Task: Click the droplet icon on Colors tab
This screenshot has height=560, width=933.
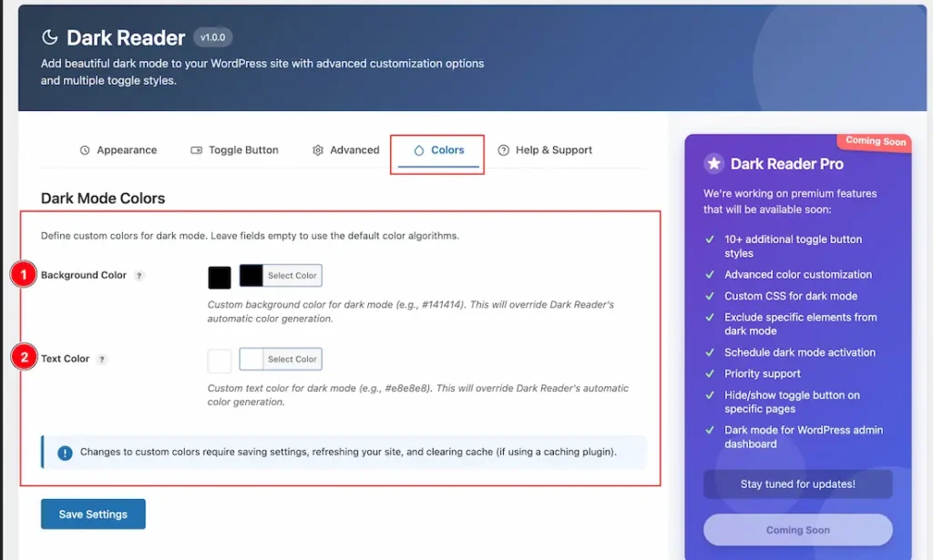Action: [x=419, y=150]
